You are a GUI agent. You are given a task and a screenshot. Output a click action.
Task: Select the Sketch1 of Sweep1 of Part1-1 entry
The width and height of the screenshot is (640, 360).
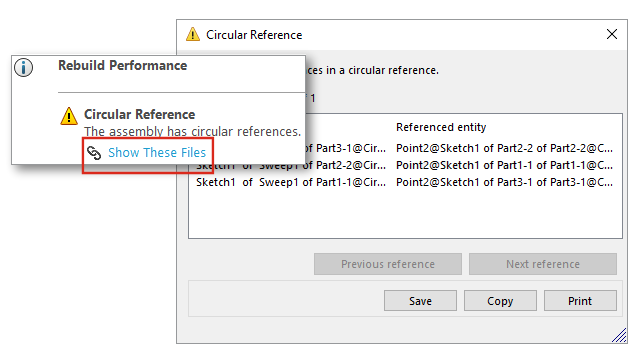[x=291, y=182]
